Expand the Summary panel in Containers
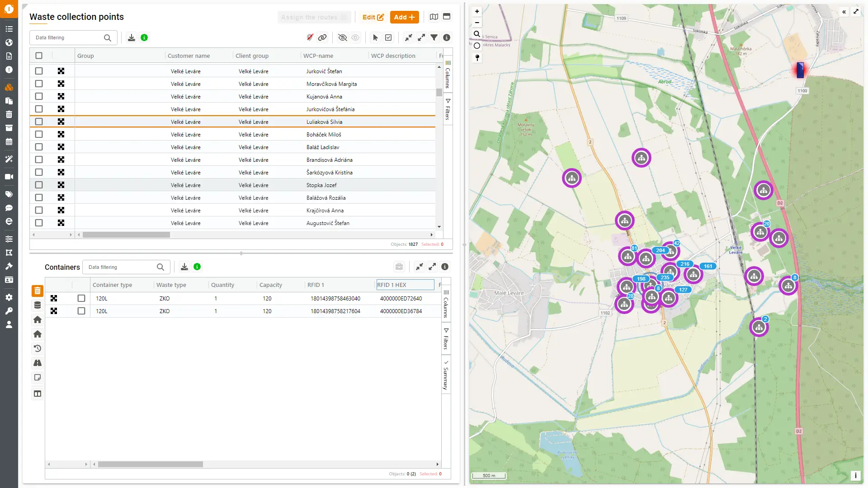The image size is (868, 488). coord(446,375)
